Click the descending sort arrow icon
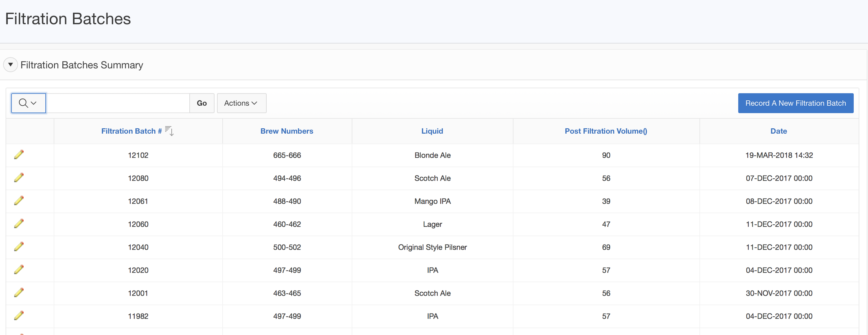 [170, 131]
